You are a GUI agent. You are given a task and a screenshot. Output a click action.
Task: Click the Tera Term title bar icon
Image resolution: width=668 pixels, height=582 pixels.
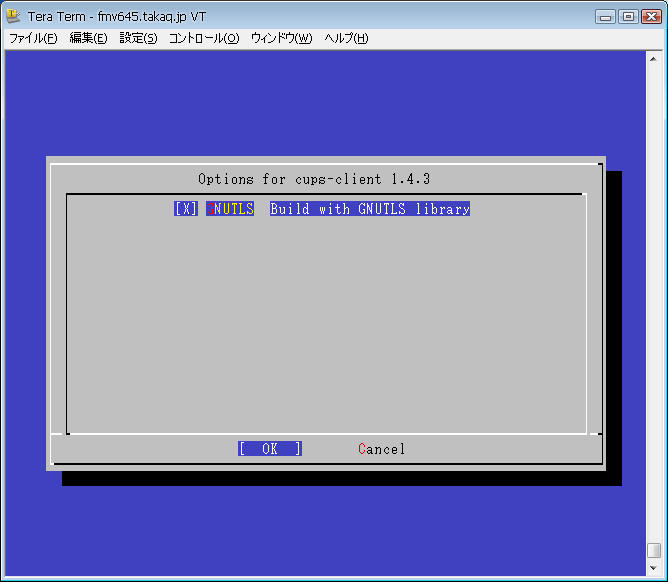(x=13, y=16)
